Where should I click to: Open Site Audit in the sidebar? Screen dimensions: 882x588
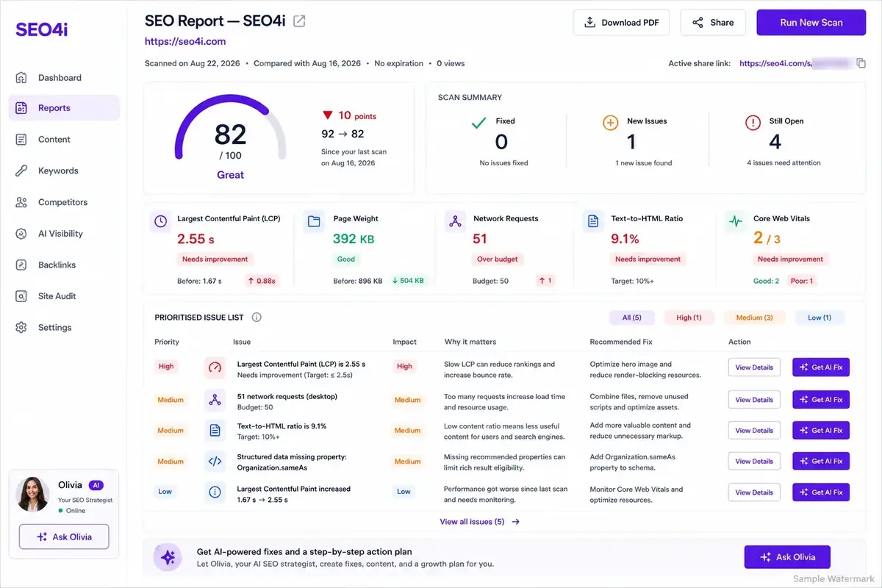[x=64, y=296]
